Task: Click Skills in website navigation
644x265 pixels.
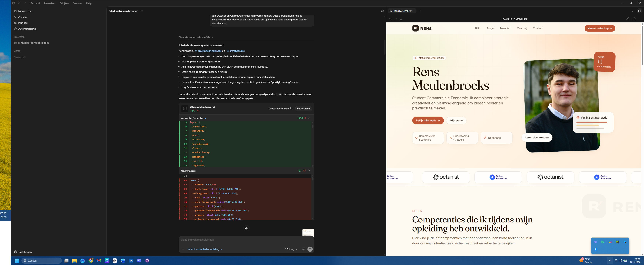Action: 477,29
